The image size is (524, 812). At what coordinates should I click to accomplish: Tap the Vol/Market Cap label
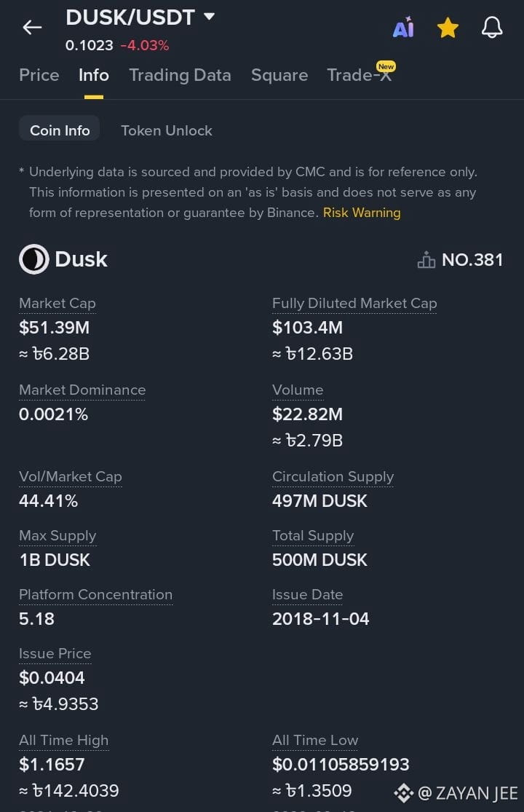click(x=70, y=477)
